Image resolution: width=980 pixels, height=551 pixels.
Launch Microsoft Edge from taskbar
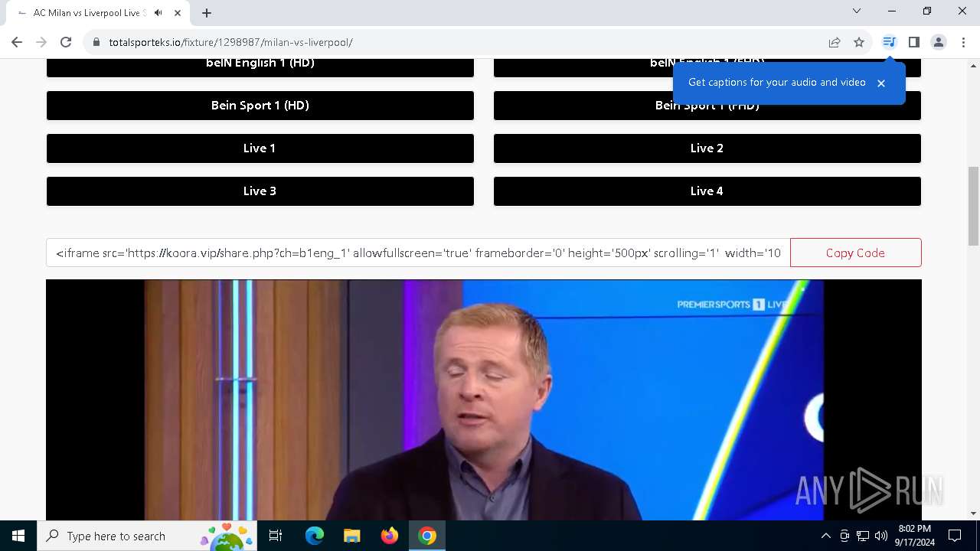point(315,536)
